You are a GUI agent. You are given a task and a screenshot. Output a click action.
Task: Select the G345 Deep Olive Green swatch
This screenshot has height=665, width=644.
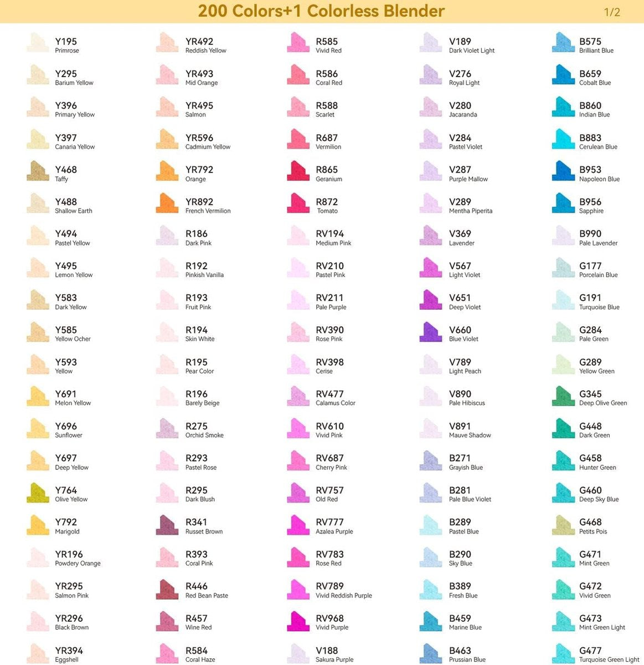coord(564,396)
